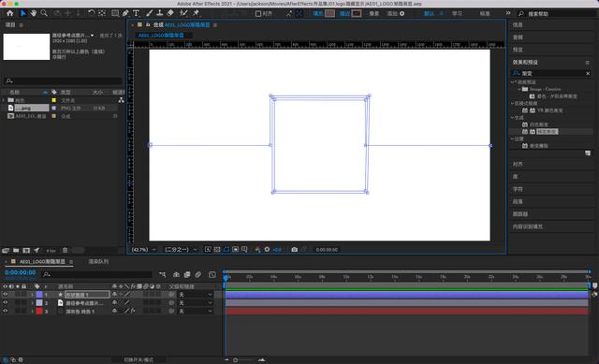Click the Stroke color swatch in toolbar

click(357, 13)
